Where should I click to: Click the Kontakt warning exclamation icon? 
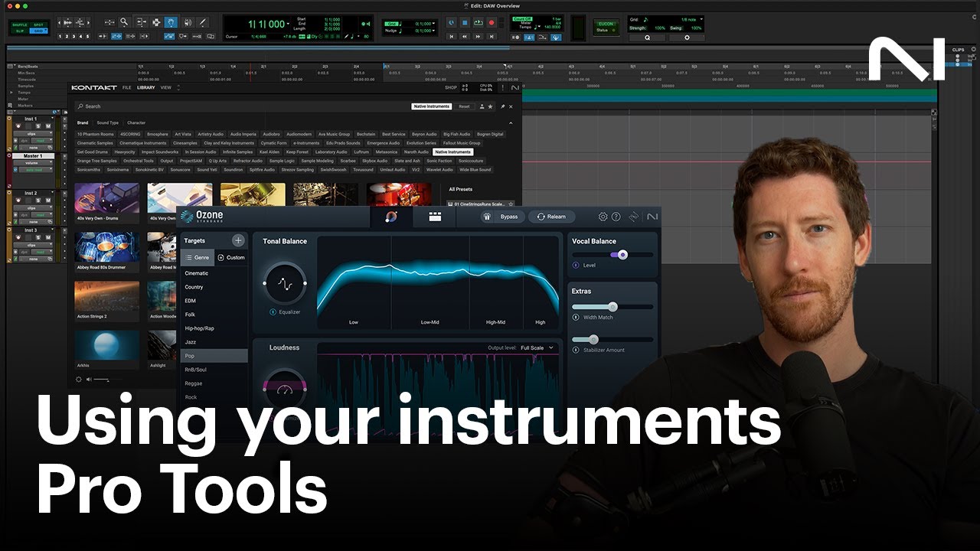pyautogui.click(x=503, y=88)
